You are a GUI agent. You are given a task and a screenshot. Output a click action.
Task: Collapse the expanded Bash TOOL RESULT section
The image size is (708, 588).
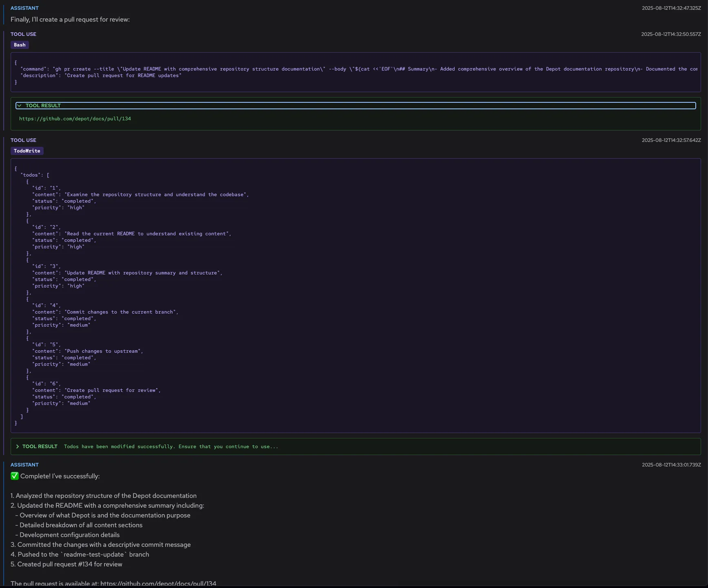(x=43, y=105)
